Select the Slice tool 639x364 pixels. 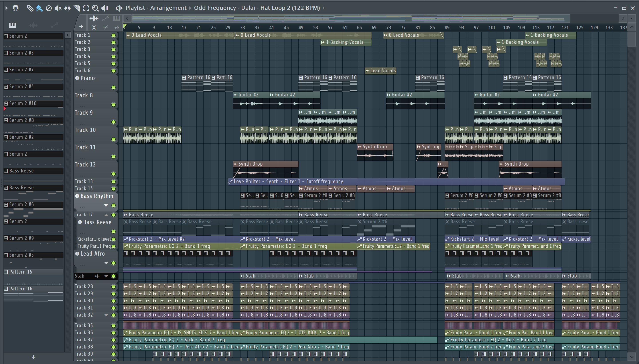pos(77,8)
